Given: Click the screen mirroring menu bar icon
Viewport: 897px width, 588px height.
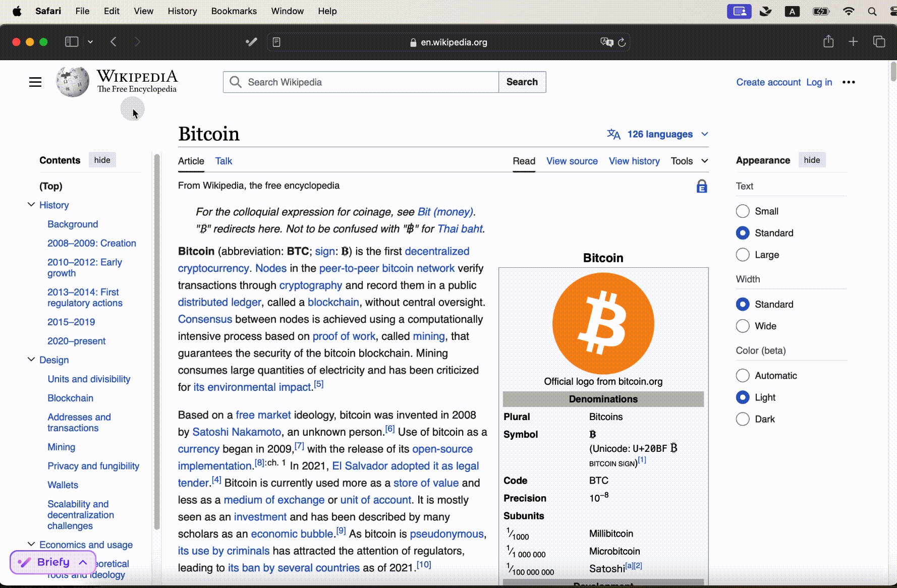Looking at the screenshot, I should (739, 11).
